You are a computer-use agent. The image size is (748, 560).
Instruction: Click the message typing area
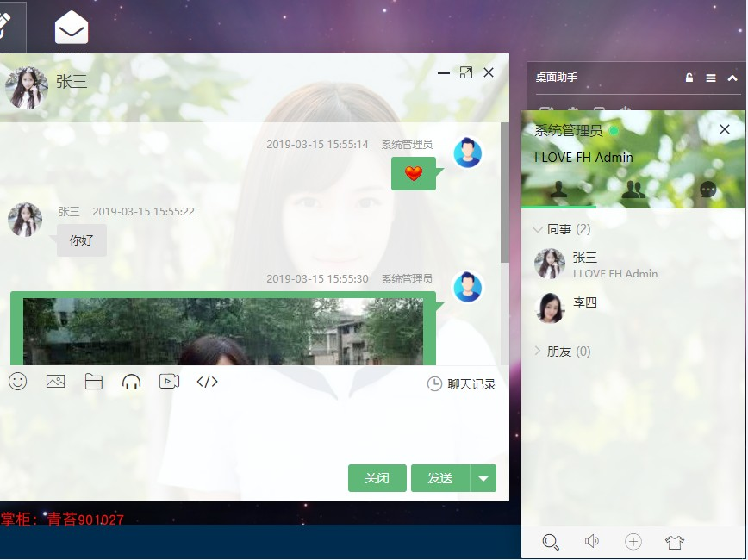(x=252, y=427)
